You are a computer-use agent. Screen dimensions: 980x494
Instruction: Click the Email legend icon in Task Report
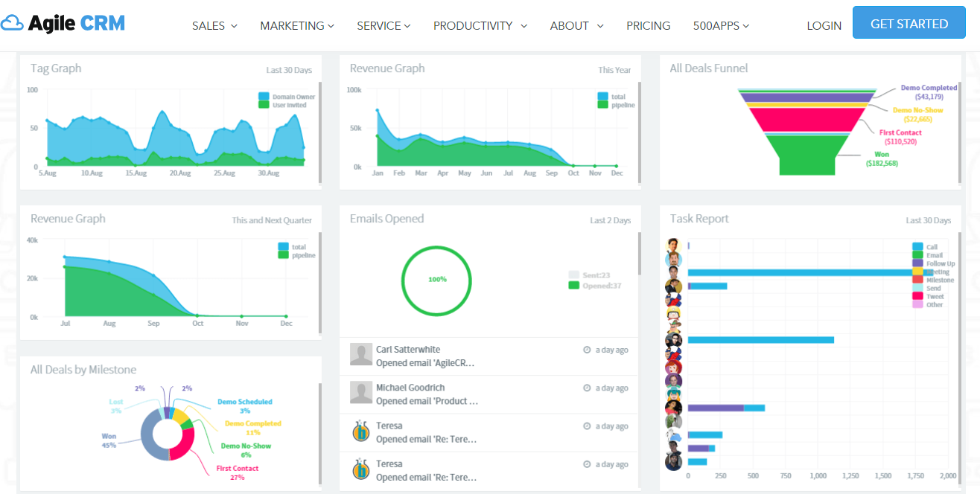(917, 255)
